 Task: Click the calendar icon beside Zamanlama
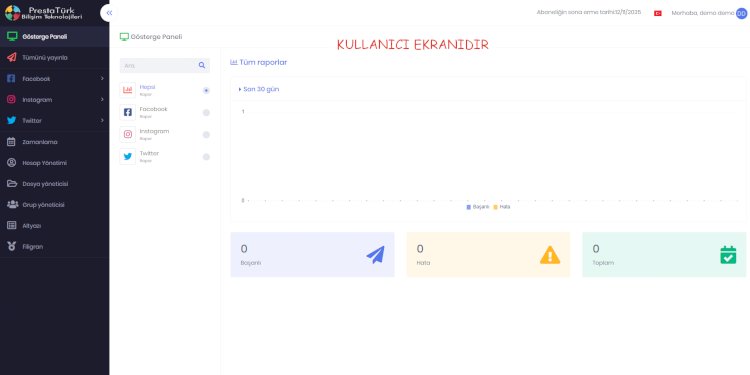[x=11, y=142]
